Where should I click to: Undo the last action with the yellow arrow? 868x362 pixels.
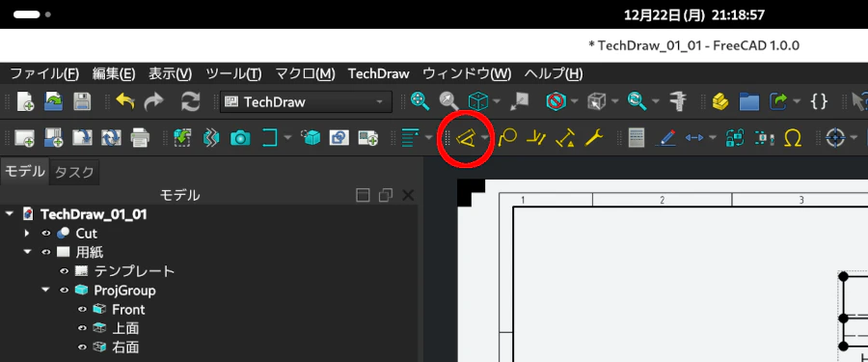125,101
